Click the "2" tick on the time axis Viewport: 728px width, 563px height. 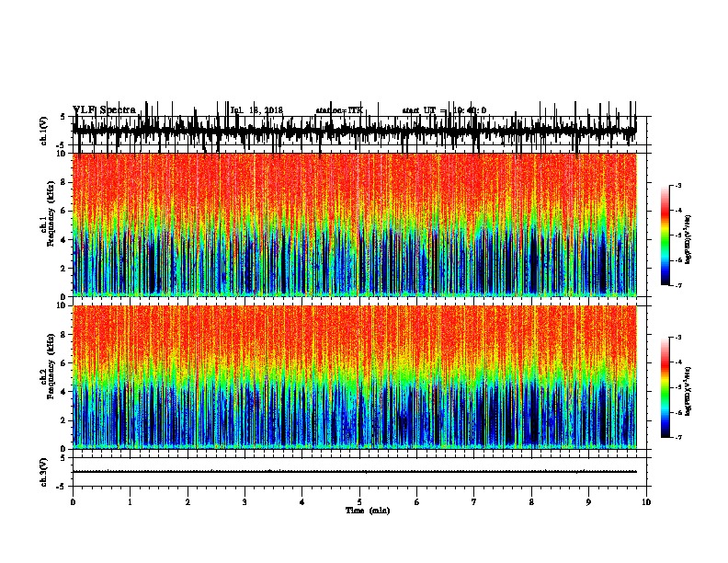[188, 502]
